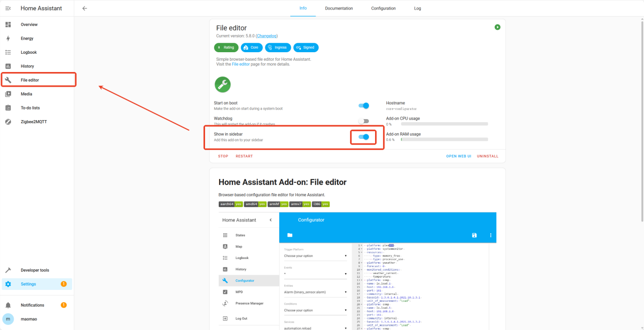This screenshot has width=644, height=330.
Task: Select Zigbee2MQTT item in sidebar
Action: (37, 122)
